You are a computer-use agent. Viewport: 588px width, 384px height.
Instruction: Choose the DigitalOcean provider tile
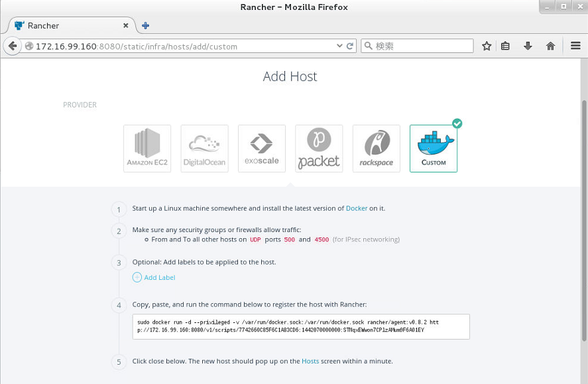point(204,149)
